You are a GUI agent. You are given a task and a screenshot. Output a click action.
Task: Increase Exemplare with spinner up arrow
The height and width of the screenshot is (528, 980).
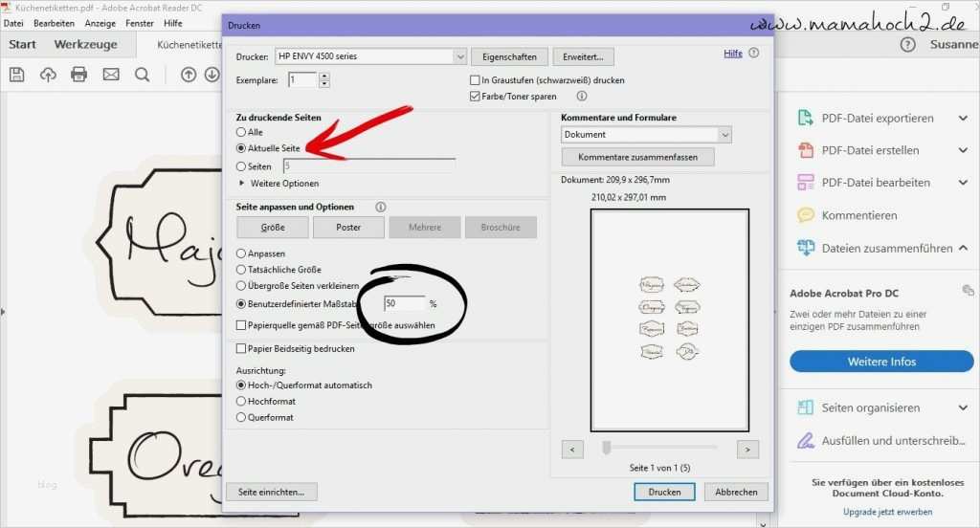(x=323, y=77)
